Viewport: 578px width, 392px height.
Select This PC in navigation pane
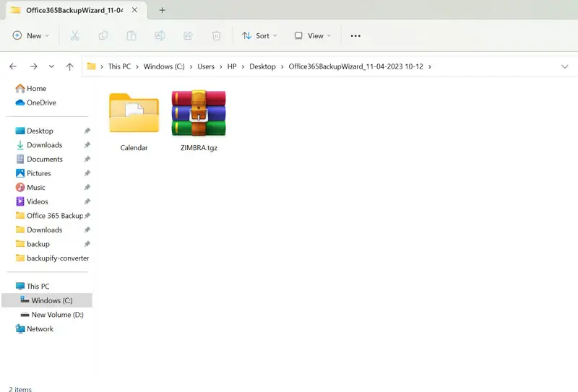click(33, 287)
